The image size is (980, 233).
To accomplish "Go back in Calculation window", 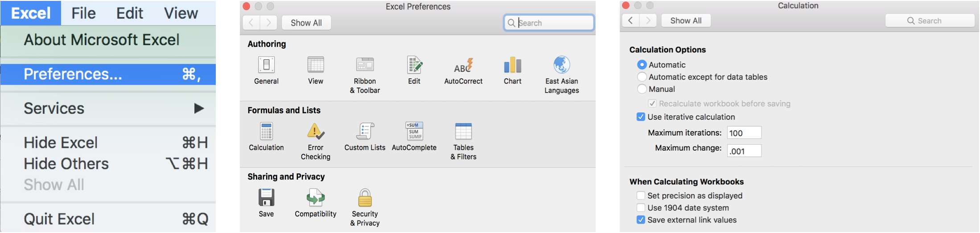I will (630, 21).
